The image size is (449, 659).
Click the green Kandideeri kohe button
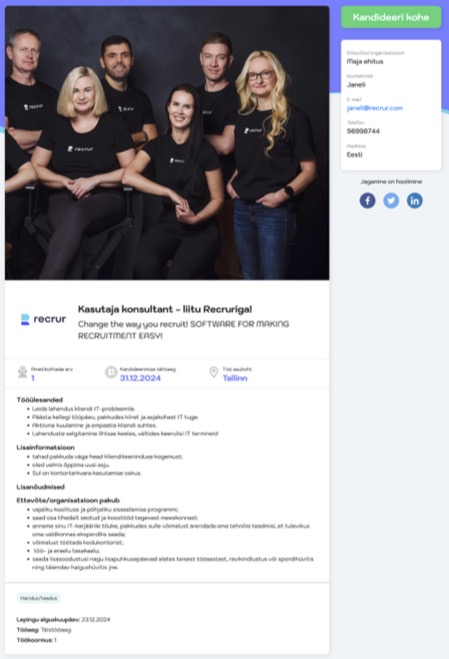tap(391, 17)
